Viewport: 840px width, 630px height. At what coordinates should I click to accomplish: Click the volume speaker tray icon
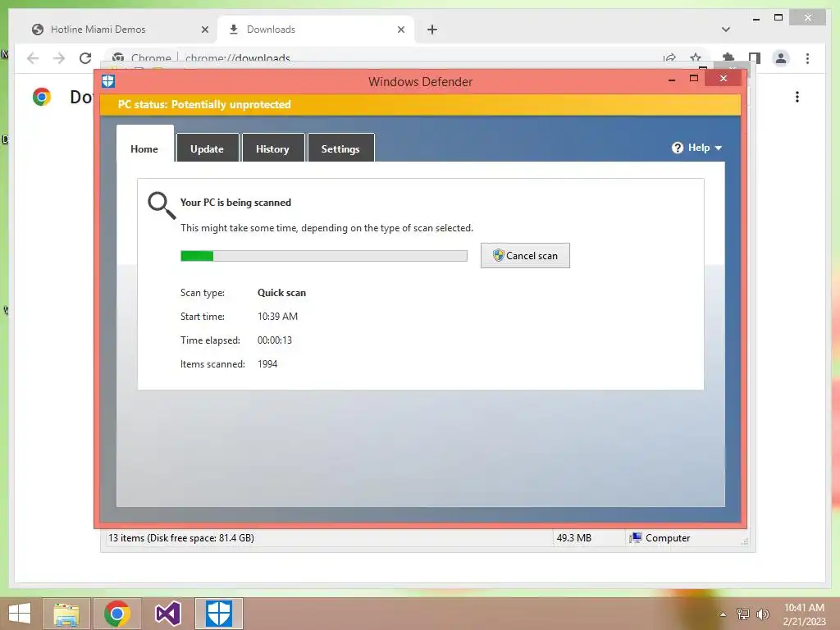pyautogui.click(x=762, y=614)
